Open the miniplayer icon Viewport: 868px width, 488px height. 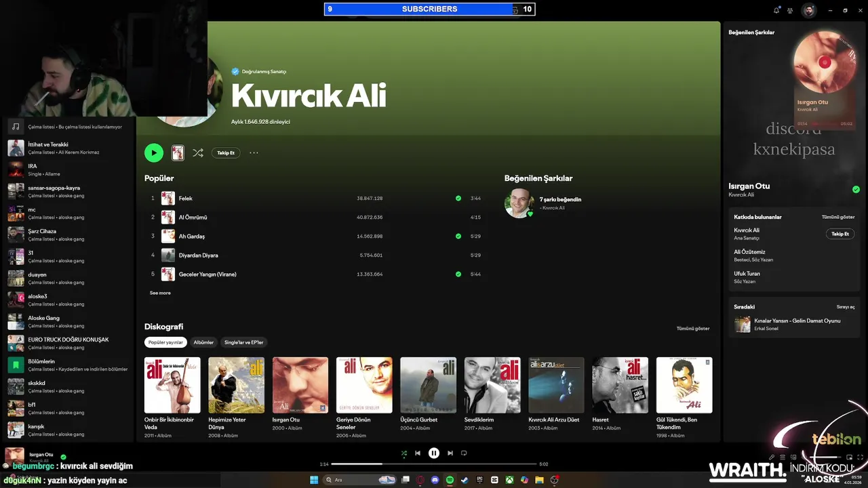tap(850, 457)
